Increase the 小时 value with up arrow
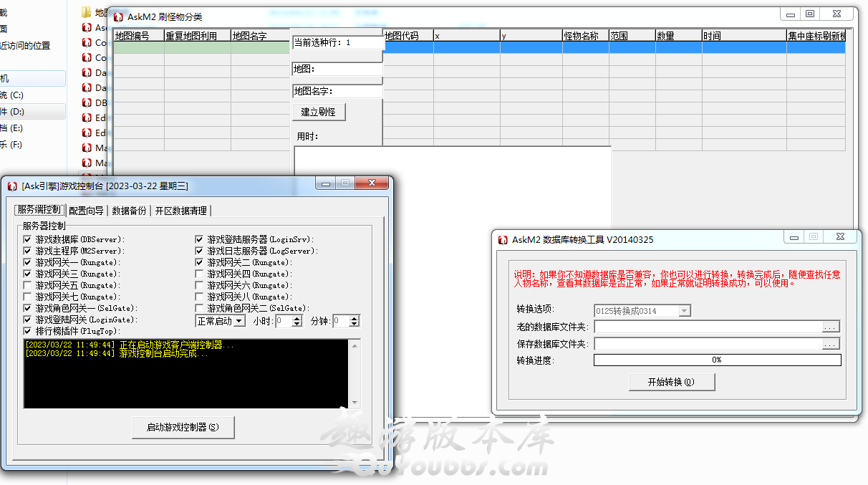868x485 pixels. point(297,318)
